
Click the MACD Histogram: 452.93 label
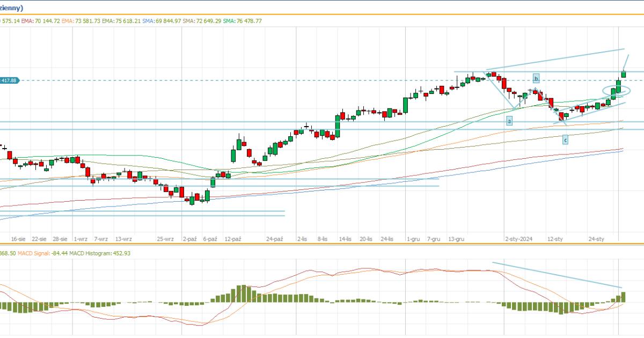coord(91,253)
